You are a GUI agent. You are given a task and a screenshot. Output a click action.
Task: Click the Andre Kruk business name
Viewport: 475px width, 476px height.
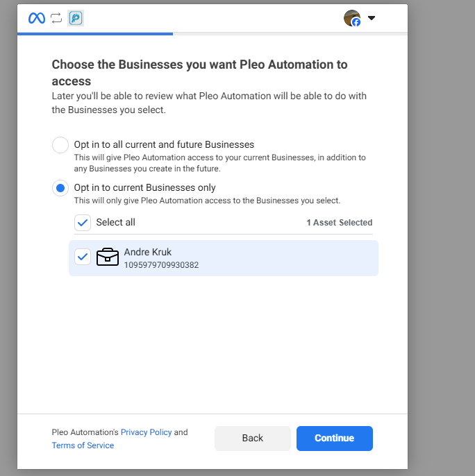pyautogui.click(x=148, y=252)
